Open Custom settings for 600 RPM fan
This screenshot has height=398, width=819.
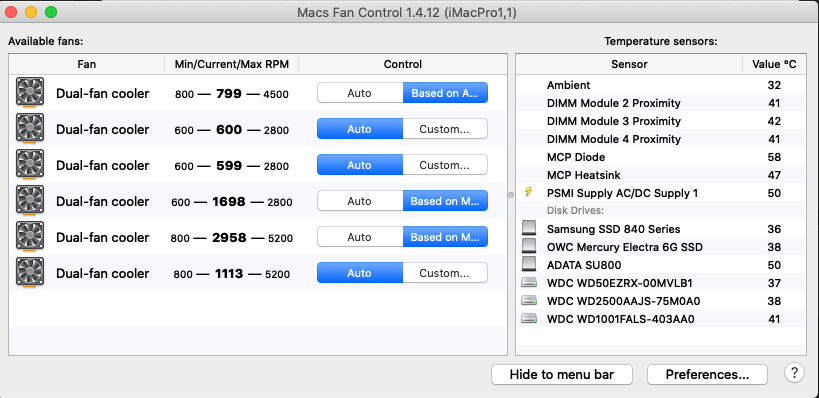[x=445, y=129]
